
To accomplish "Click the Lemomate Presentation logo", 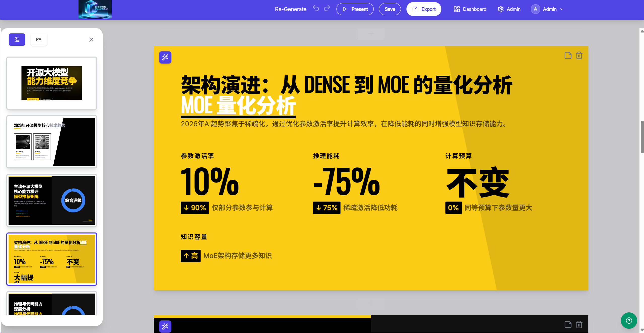I will 95,9.
